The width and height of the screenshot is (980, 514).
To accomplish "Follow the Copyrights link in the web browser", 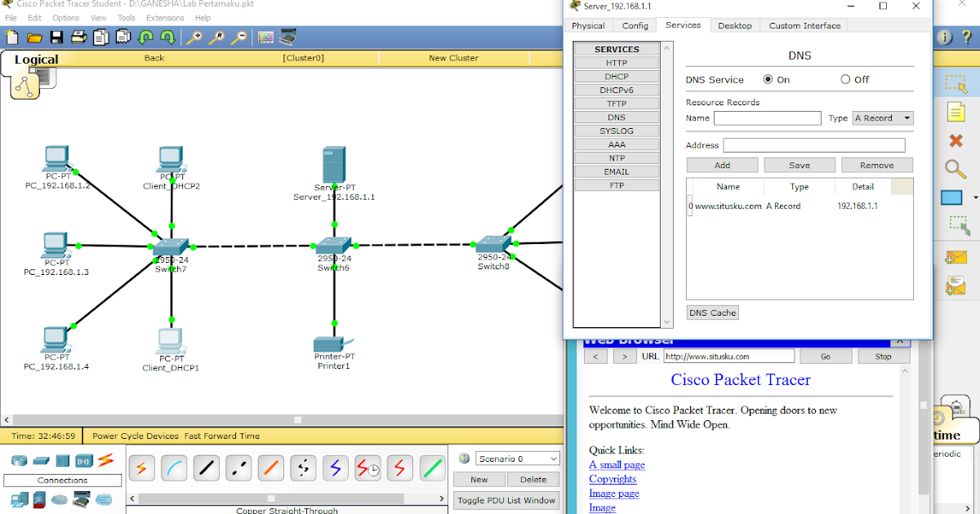I will (x=612, y=479).
